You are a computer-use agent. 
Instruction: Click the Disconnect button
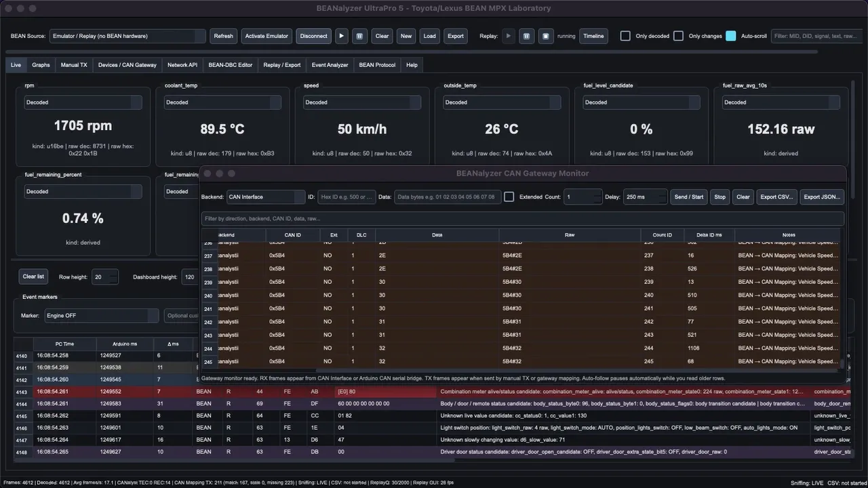(x=313, y=36)
